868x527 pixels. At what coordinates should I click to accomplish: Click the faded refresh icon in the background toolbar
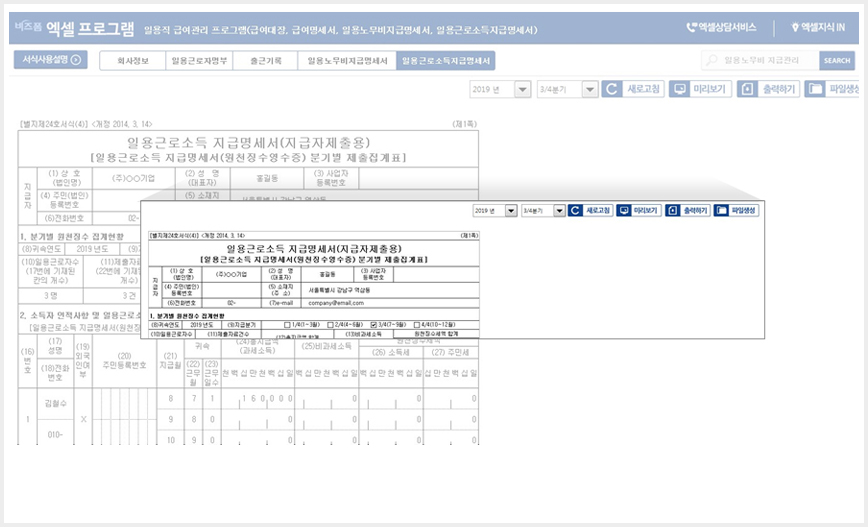(x=611, y=89)
